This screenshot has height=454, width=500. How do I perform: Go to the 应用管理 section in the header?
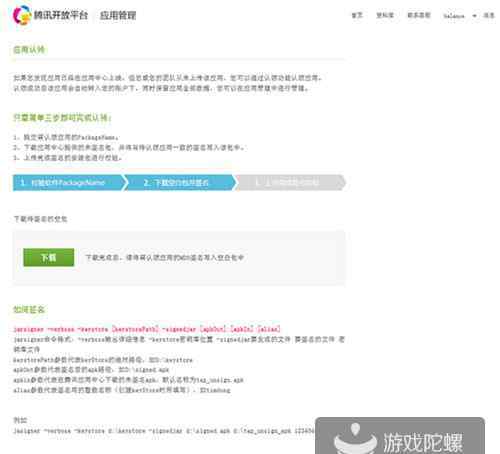coord(118,15)
